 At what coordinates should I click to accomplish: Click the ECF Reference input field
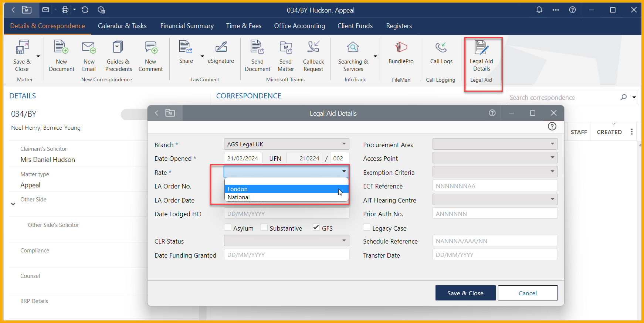(495, 186)
